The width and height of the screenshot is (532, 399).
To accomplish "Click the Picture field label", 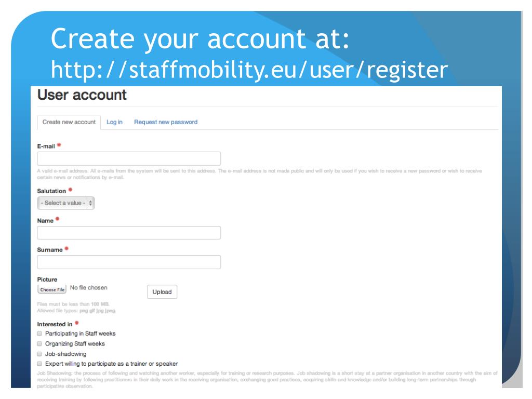I will [47, 279].
